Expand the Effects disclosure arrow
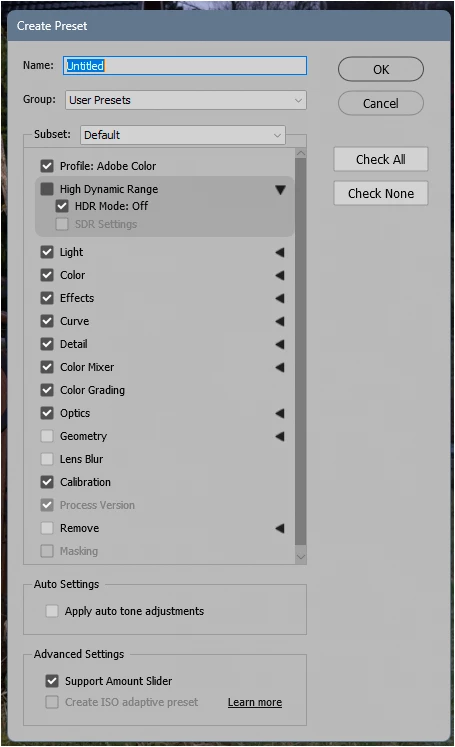Image resolution: width=455 pixels, height=747 pixels. click(x=280, y=298)
